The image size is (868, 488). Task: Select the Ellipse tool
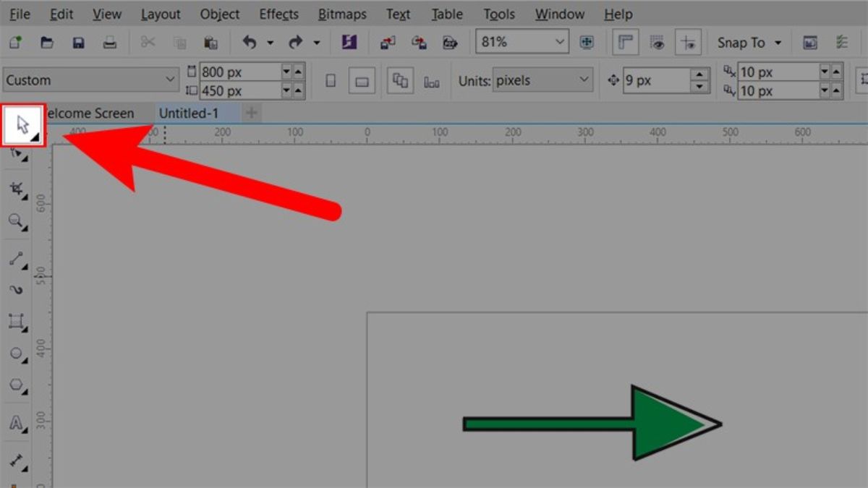click(x=17, y=354)
